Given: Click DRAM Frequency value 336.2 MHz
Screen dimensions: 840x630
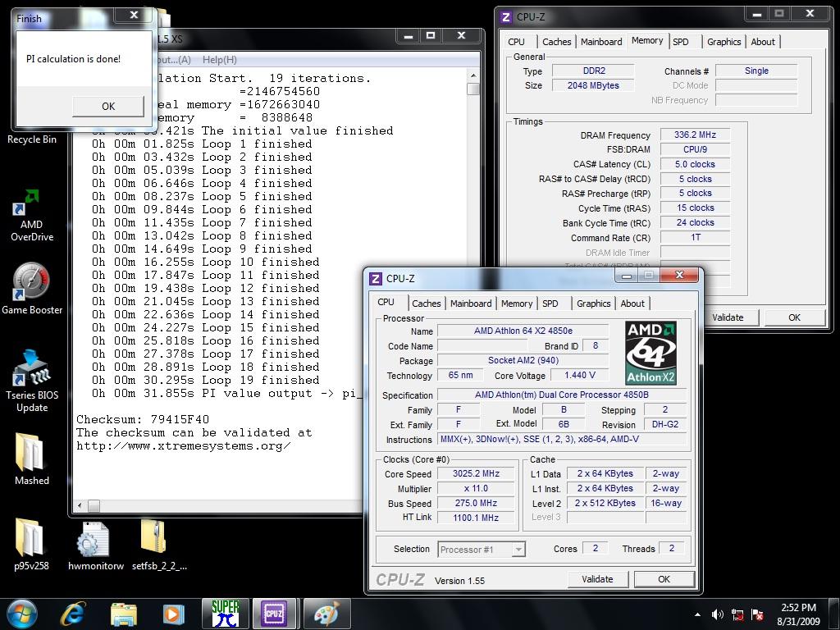Looking at the screenshot, I should (695, 135).
